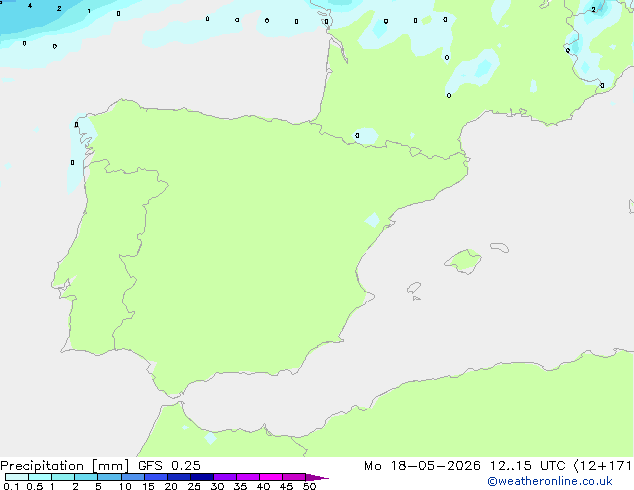The width and height of the screenshot is (634, 490).
Task: Click Menorca island outline on the map
Action: 500,247
